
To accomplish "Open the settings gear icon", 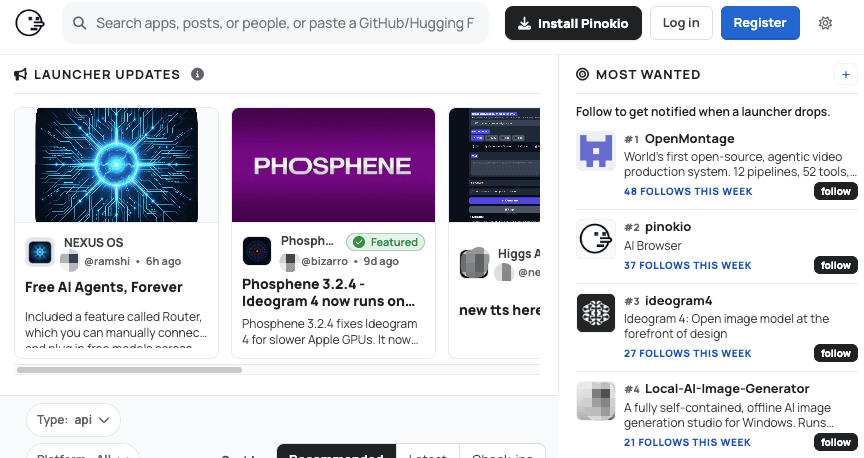I will 825,23.
